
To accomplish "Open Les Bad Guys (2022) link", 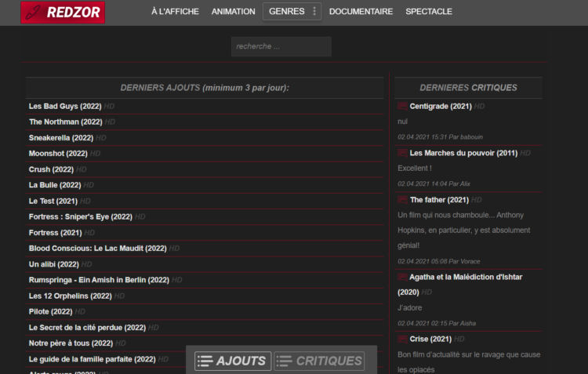I will (x=65, y=106).
